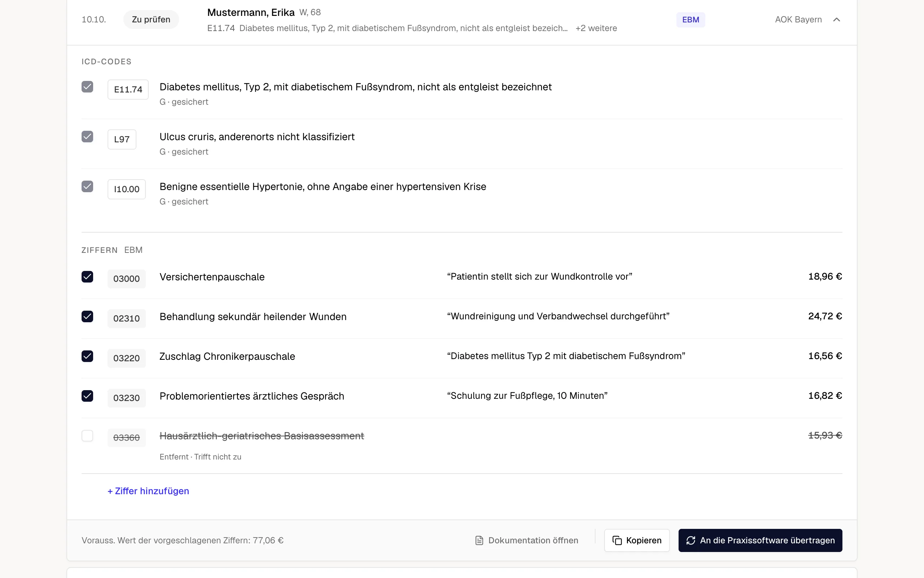Click the price 16,56 €
Viewport: 924px width, 578px height.
click(825, 356)
